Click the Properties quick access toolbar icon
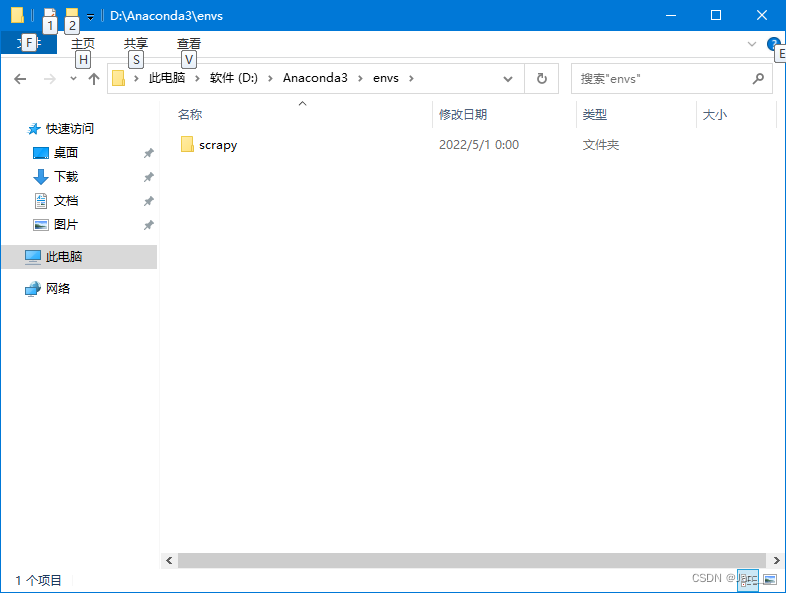 tap(50, 15)
